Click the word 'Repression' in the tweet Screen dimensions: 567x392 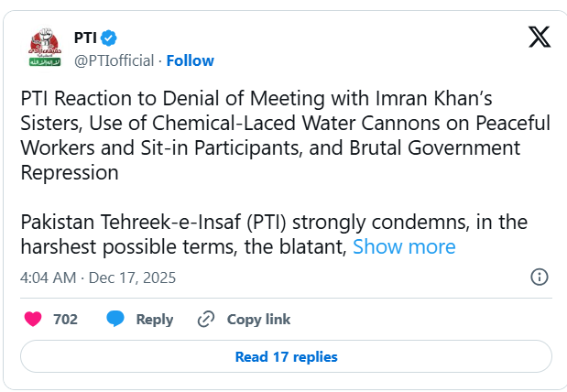click(x=70, y=172)
